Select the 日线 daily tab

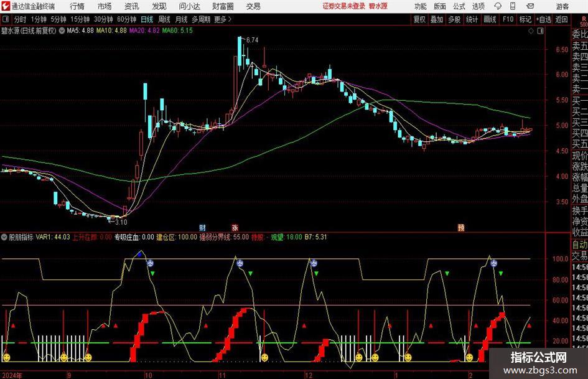pos(147,19)
